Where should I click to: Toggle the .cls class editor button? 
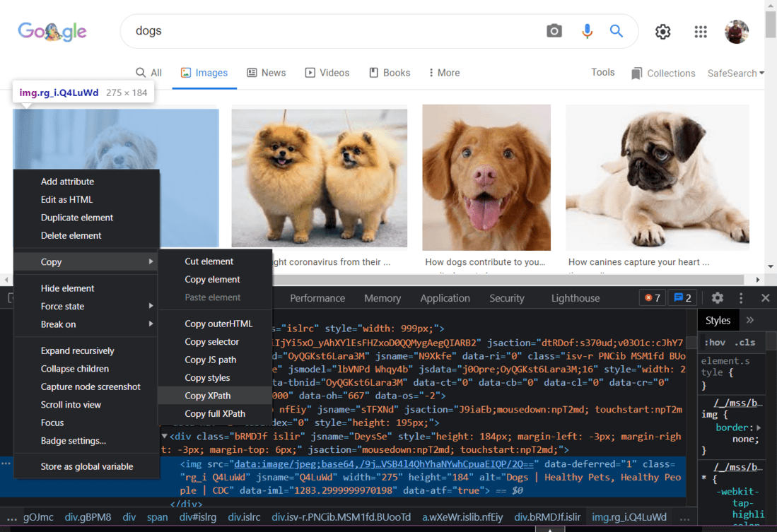click(744, 342)
